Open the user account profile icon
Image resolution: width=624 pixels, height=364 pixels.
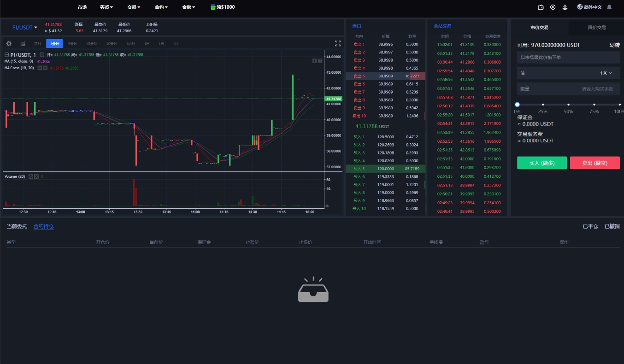click(553, 7)
